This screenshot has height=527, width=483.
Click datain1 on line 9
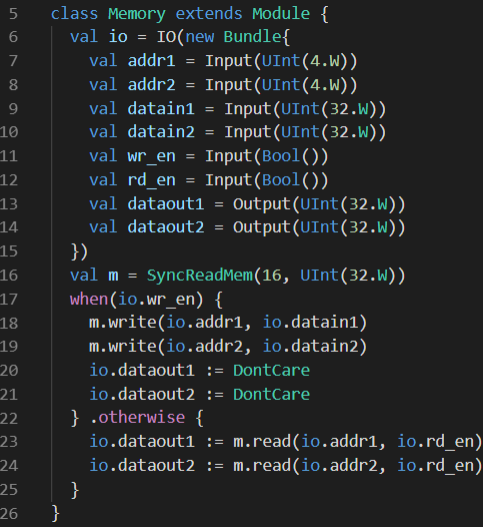[x=161, y=109]
